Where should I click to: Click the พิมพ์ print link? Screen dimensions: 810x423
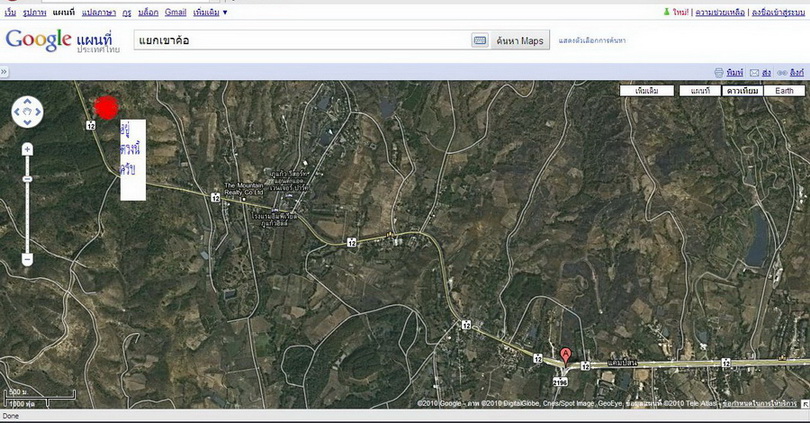(735, 73)
